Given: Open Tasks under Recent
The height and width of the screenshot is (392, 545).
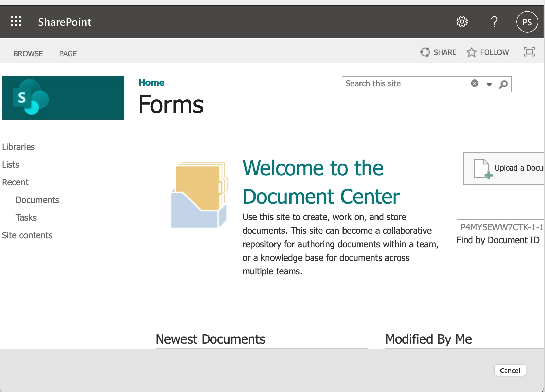Looking at the screenshot, I should [x=26, y=218].
